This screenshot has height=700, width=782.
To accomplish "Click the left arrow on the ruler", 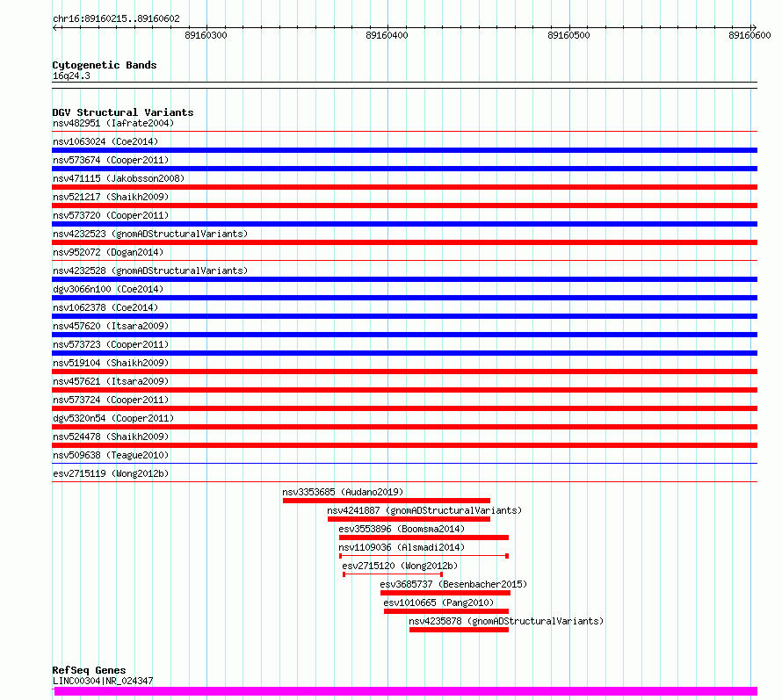I will click(x=55, y=27).
